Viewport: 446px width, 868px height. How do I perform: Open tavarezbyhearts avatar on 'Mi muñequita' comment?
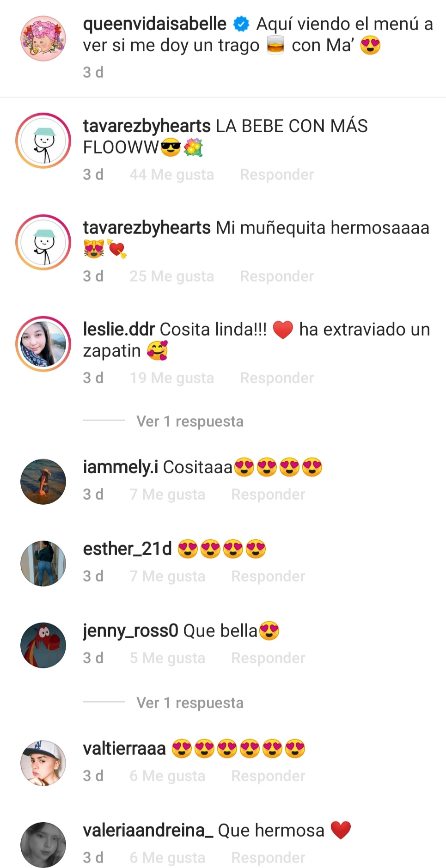[43, 242]
